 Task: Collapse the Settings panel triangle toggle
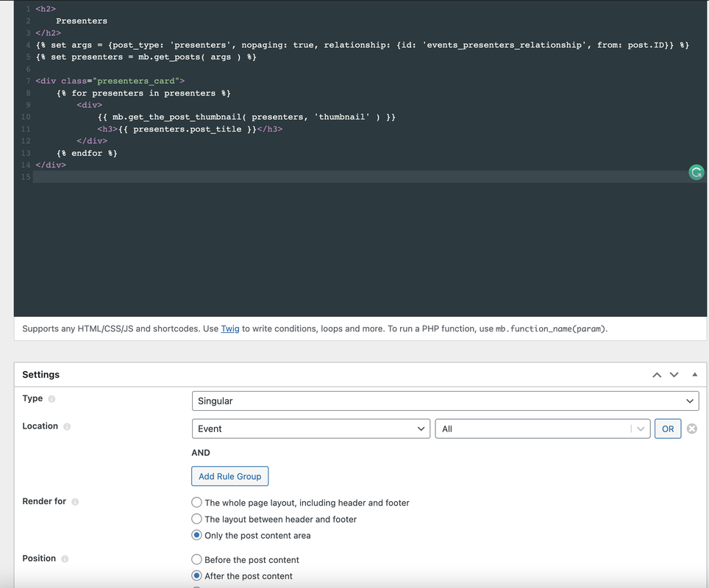[694, 374]
